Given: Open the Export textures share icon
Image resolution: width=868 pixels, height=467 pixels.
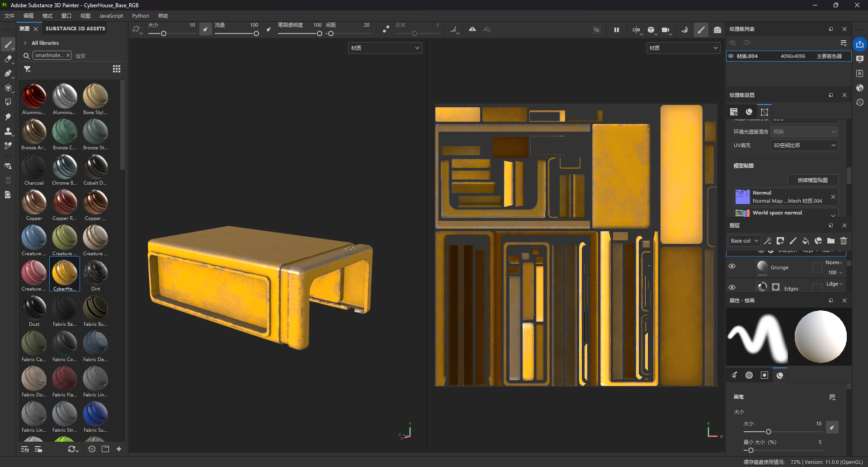Looking at the screenshot, I should 860,44.
